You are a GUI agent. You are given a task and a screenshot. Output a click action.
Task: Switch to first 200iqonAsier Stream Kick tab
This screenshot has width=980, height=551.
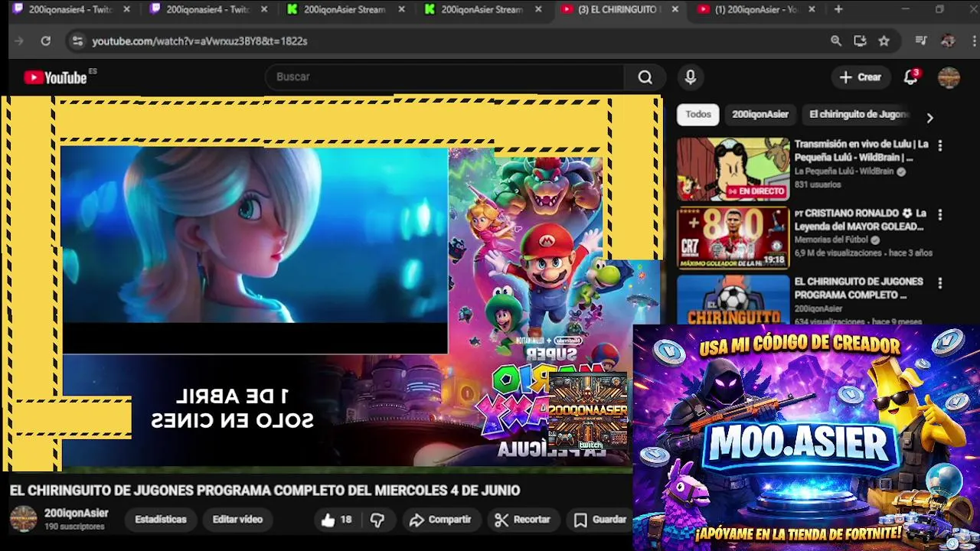[x=345, y=9]
